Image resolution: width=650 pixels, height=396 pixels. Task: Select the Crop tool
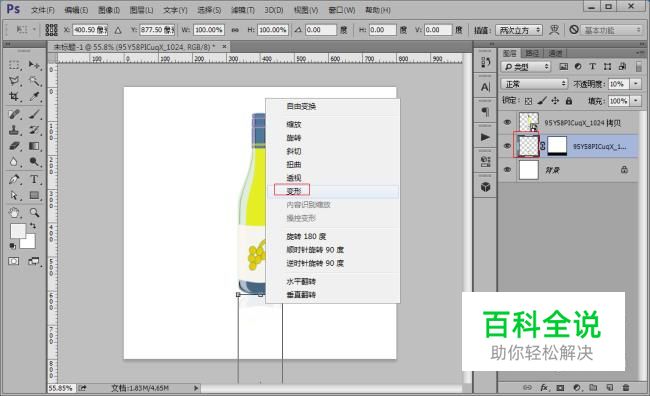(14, 97)
